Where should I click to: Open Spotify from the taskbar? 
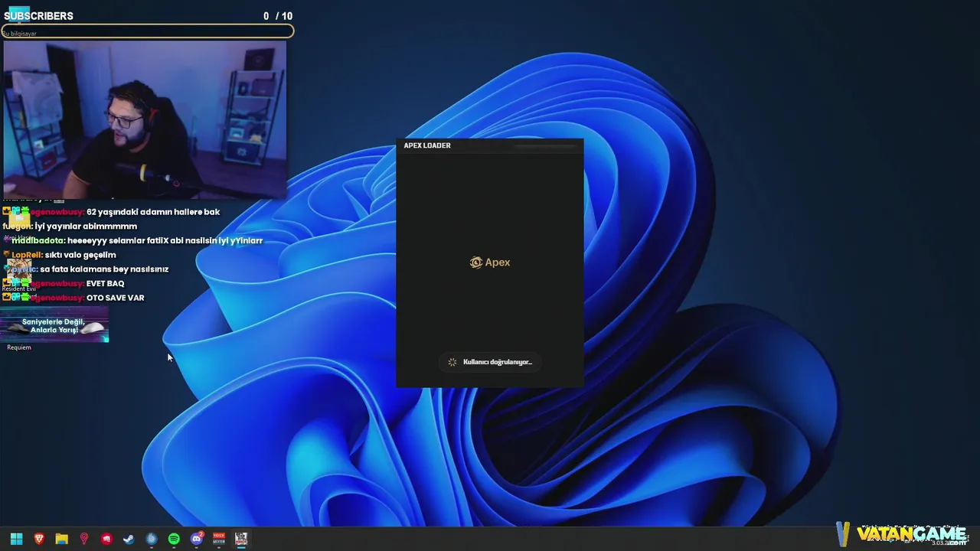(x=174, y=539)
